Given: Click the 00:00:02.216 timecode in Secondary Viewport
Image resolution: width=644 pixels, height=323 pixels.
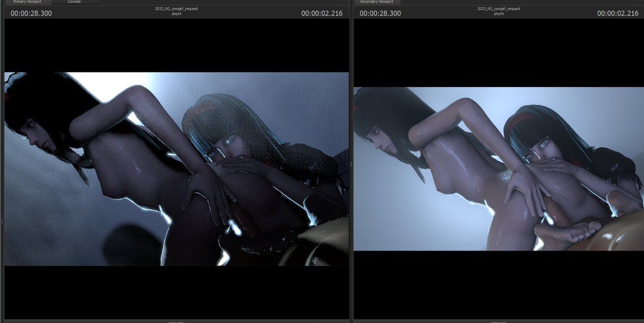Looking at the screenshot, I should pyautogui.click(x=618, y=13).
